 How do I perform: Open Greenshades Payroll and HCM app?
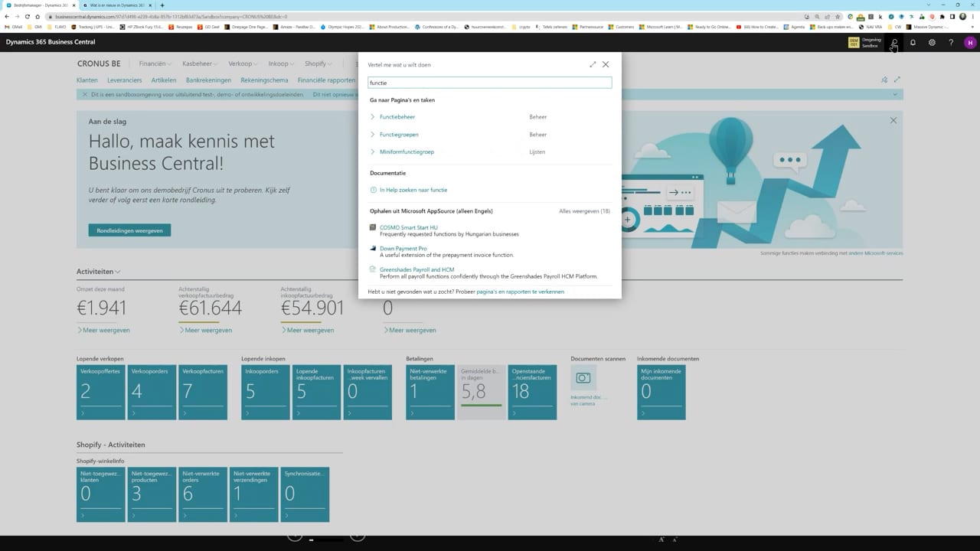point(417,270)
